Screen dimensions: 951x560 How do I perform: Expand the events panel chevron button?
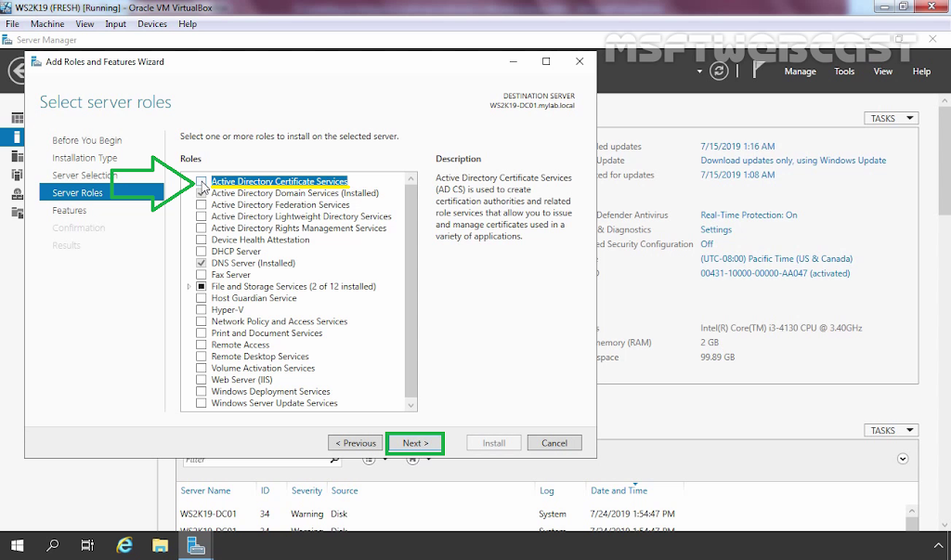[x=903, y=459]
